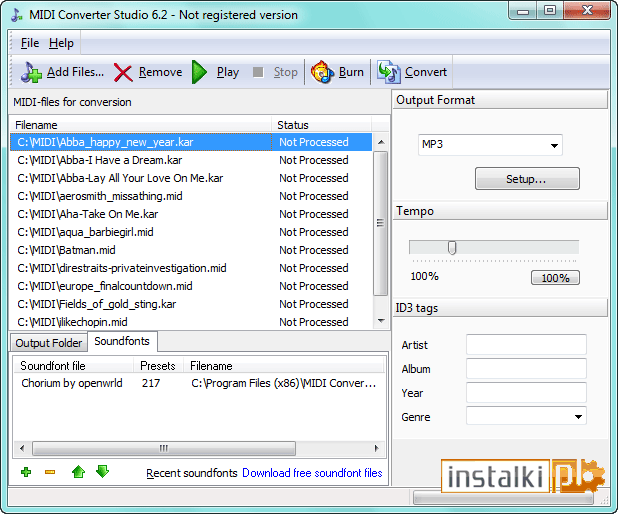Click the Setup... button

[527, 179]
